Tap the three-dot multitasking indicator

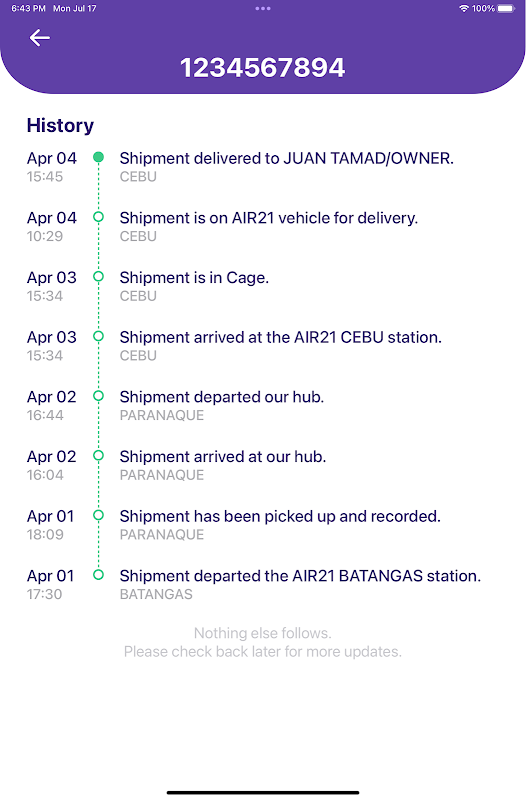[263, 8]
